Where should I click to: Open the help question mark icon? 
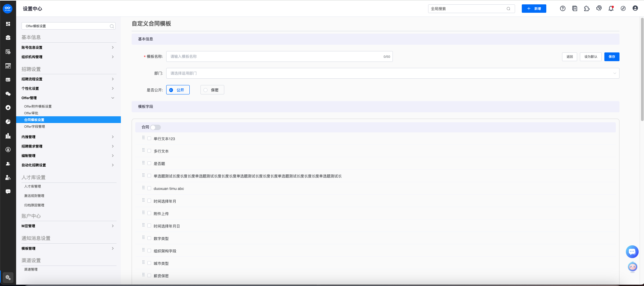coord(563,9)
